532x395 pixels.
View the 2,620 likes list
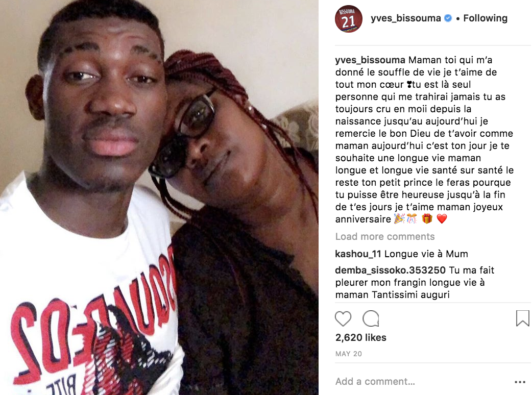coord(360,337)
